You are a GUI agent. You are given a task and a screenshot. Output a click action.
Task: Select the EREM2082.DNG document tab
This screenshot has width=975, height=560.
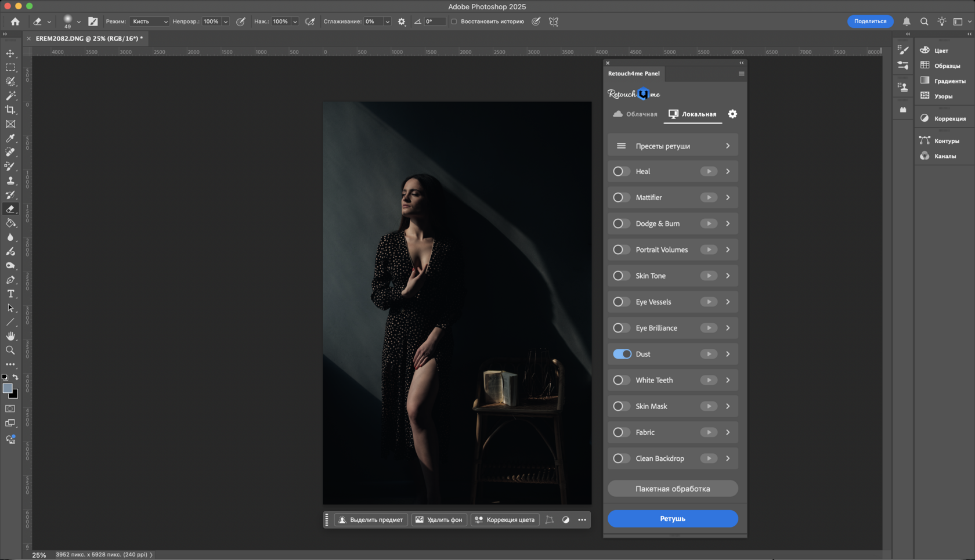89,38
